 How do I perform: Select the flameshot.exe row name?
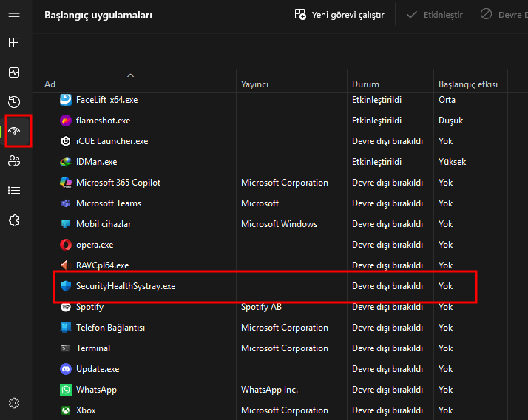[103, 121]
